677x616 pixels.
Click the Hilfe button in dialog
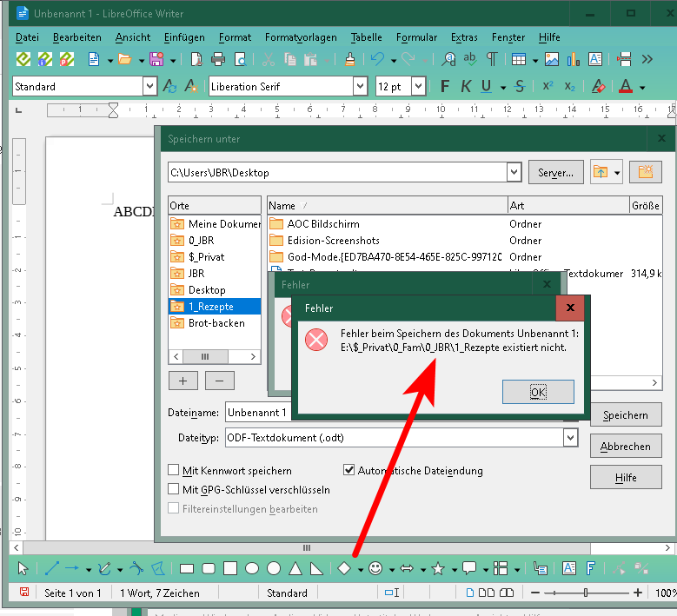tap(626, 477)
